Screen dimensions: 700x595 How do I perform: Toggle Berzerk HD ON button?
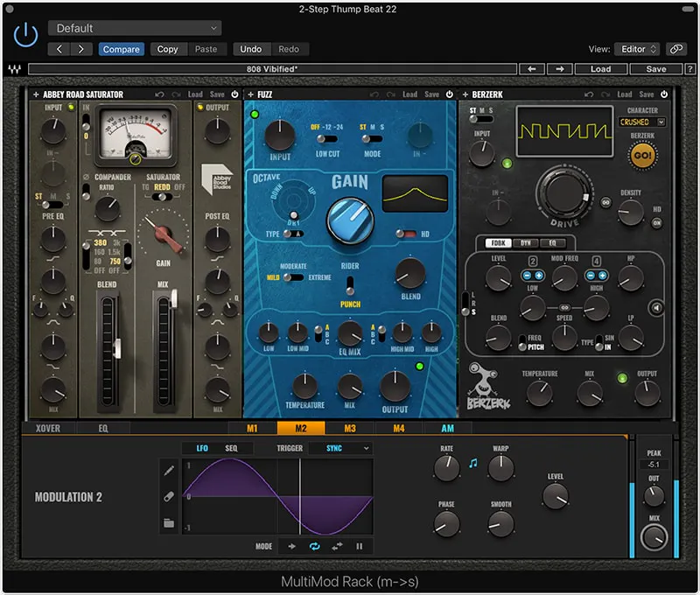(657, 223)
